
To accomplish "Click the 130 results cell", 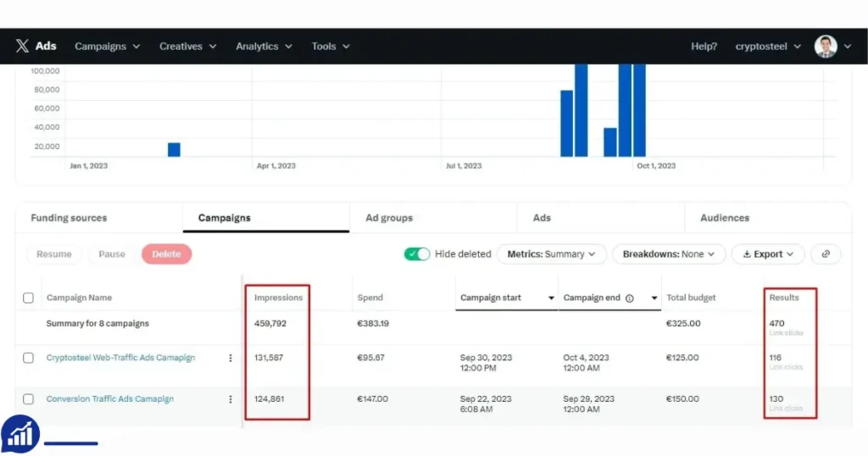I will click(x=776, y=399).
